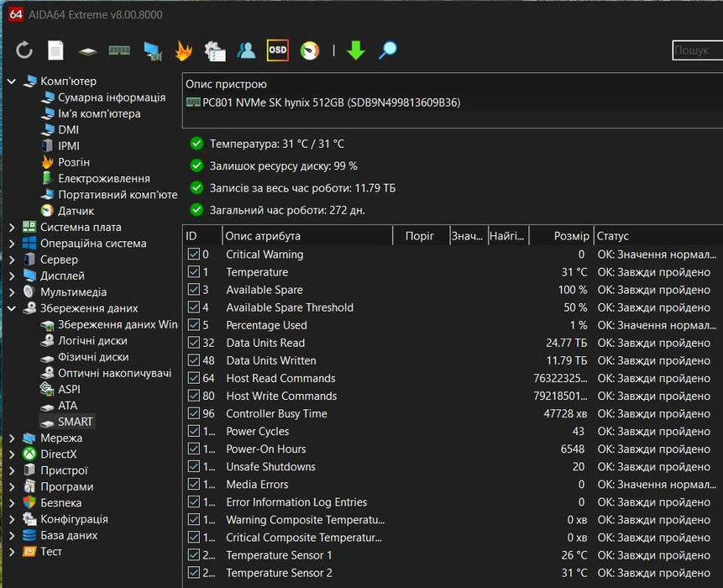Image resolution: width=723 pixels, height=588 pixels.
Task: Toggle the Percentage Used checkbox
Action: [194, 325]
